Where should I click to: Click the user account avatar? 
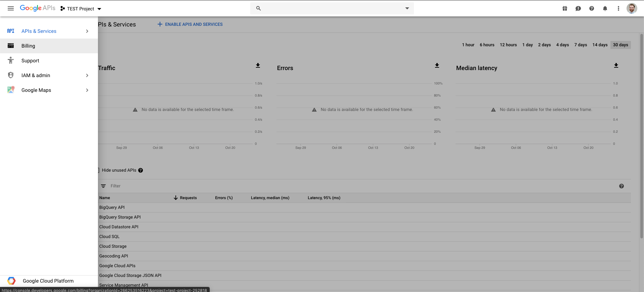[632, 8]
